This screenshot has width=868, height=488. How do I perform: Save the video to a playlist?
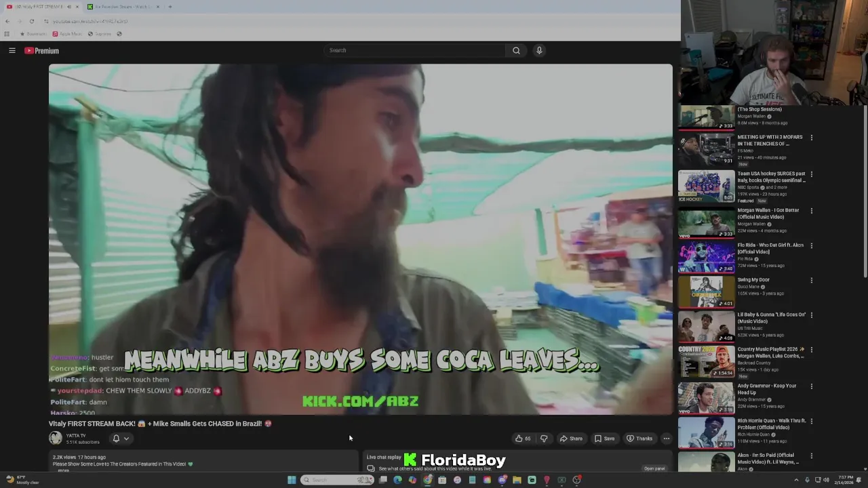pyautogui.click(x=604, y=439)
